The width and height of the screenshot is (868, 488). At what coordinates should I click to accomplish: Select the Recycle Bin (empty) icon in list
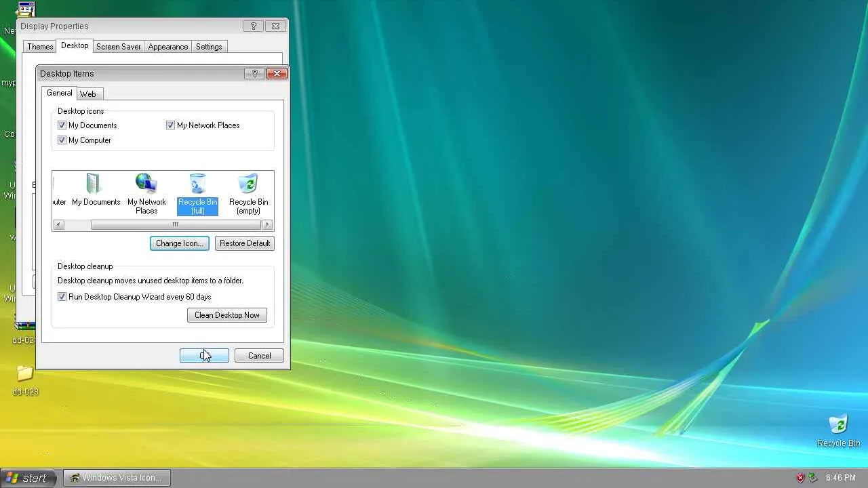[248, 194]
